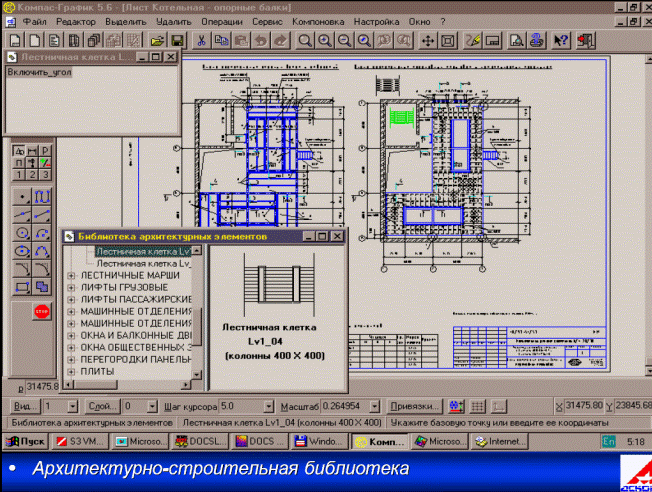Screen dimensions: 652x492
Task: Redo the action via toolbar arrow
Action: click(x=281, y=40)
